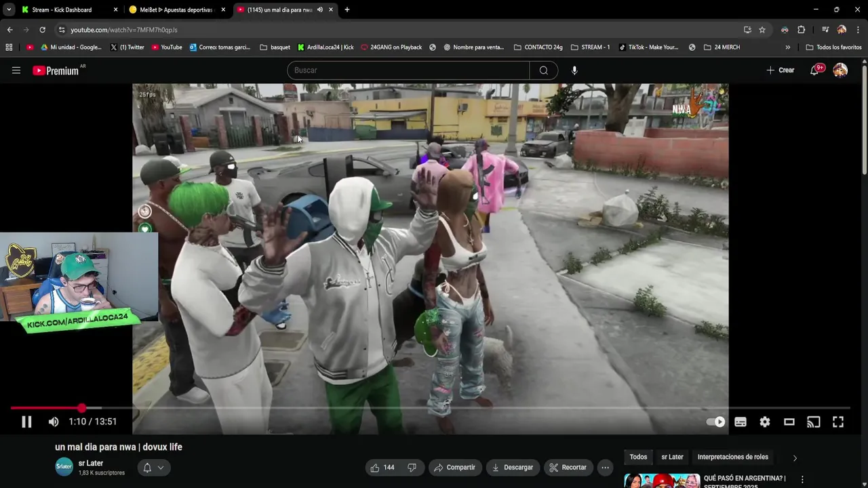
Task: Open player settings gear
Action: 765,422
